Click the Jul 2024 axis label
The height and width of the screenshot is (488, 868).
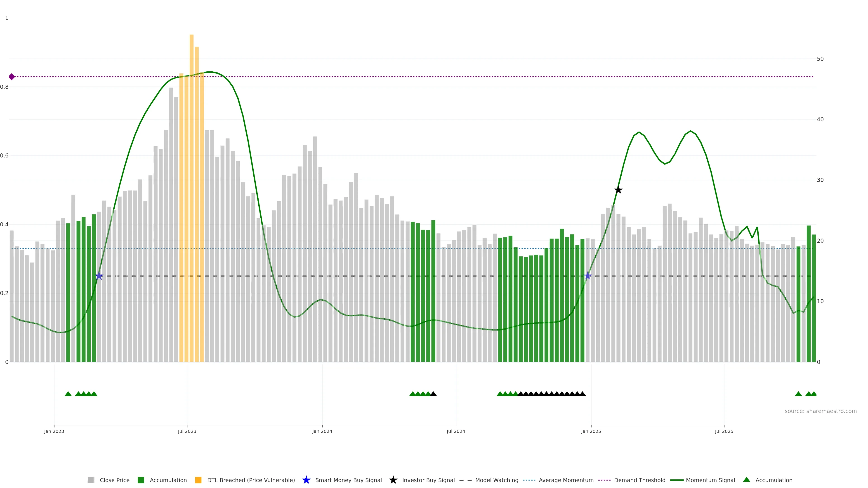click(x=456, y=432)
